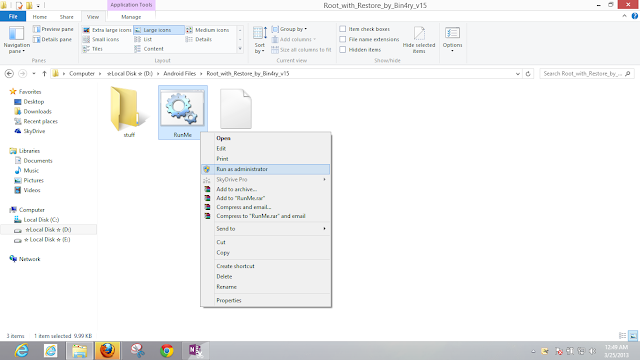Viewport: 640px width, 360px height.
Task: Switch layout to Content view
Action: pos(149,49)
